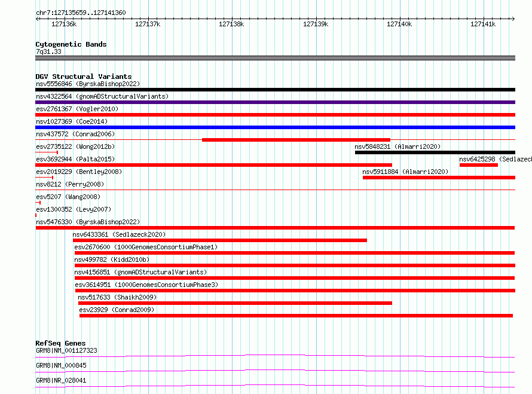The image size is (532, 394).
Task: Open esv5207 (Wang2008) variant label
Action: [x=68, y=197]
